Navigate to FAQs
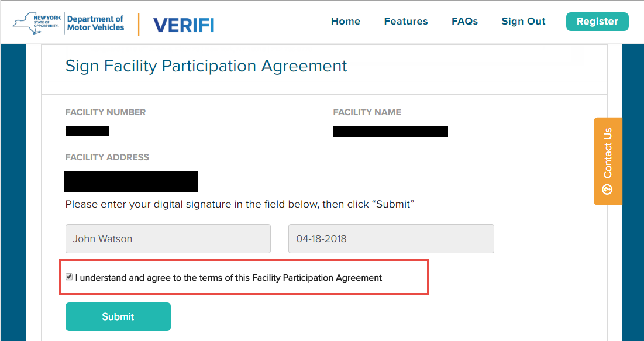This screenshot has height=341, width=644. [x=465, y=22]
